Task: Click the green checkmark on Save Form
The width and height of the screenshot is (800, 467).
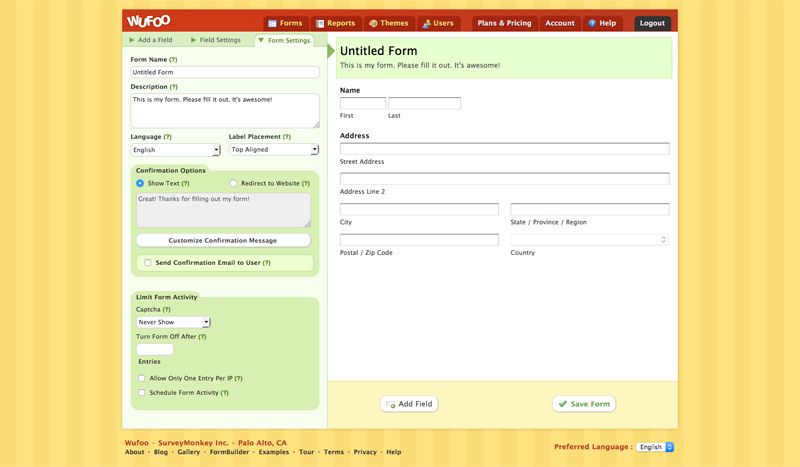Action: pos(563,404)
